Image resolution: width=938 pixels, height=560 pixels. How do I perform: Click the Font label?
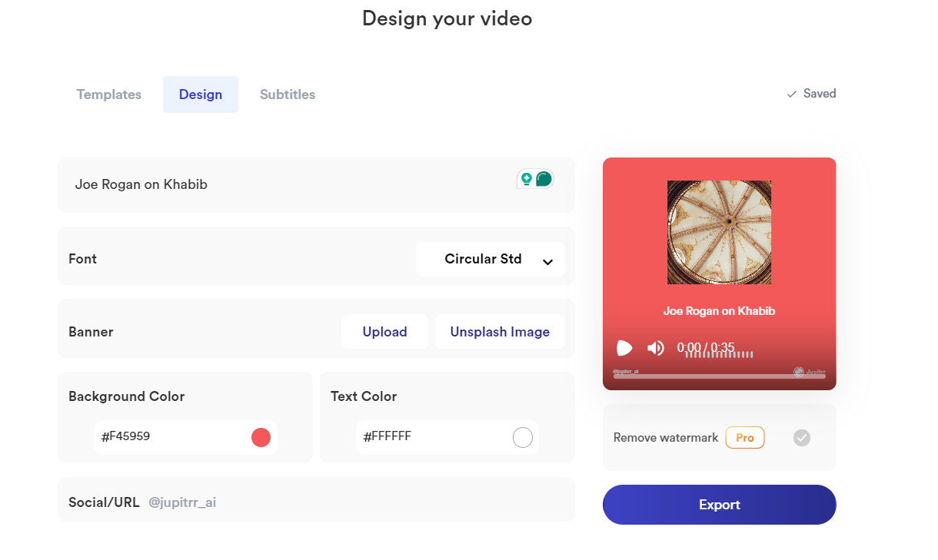[82, 259]
